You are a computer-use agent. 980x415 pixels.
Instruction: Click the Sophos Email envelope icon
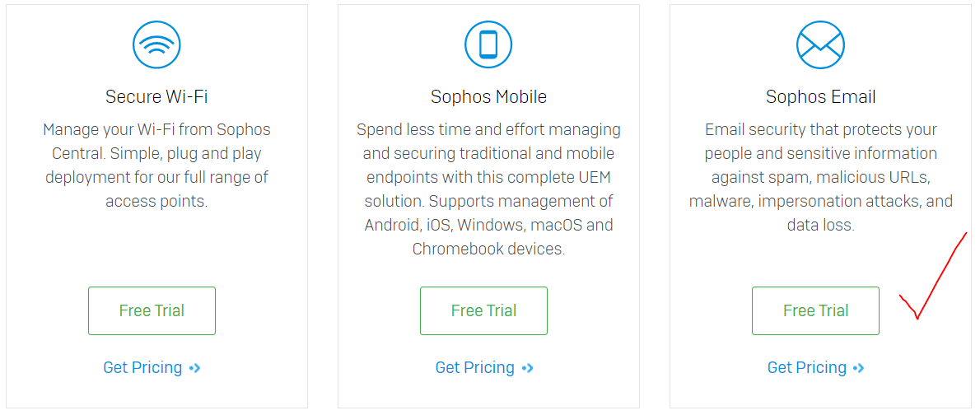tap(820, 44)
